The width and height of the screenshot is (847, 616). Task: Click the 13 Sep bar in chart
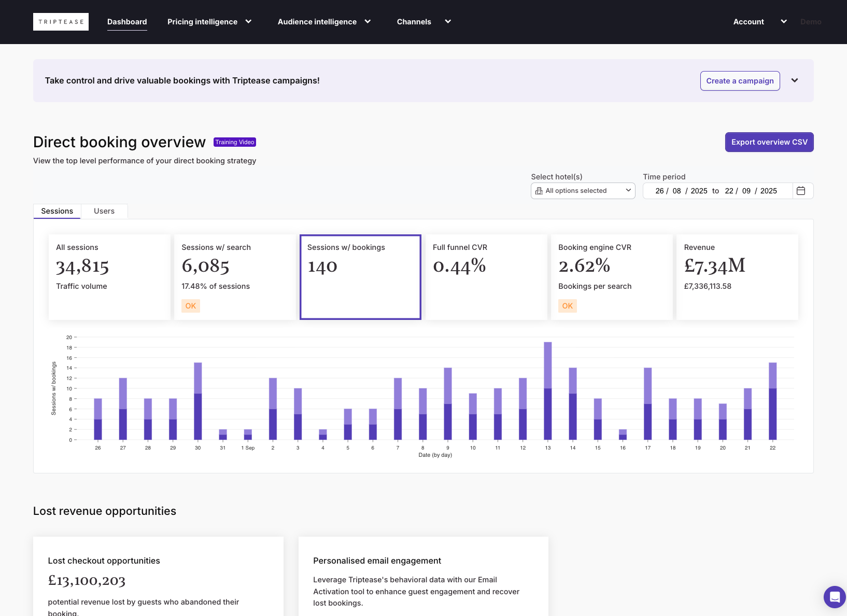tap(548, 391)
